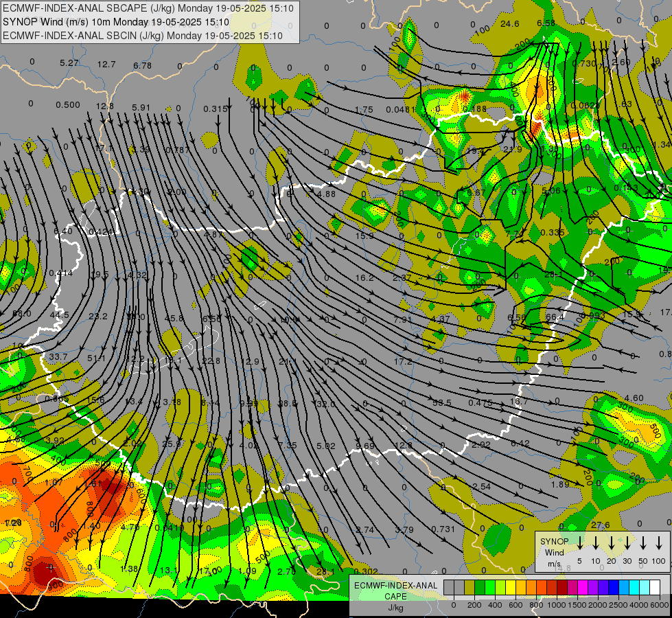Click the 12.7 value on the map
This screenshot has width=672, height=618.
click(106, 65)
